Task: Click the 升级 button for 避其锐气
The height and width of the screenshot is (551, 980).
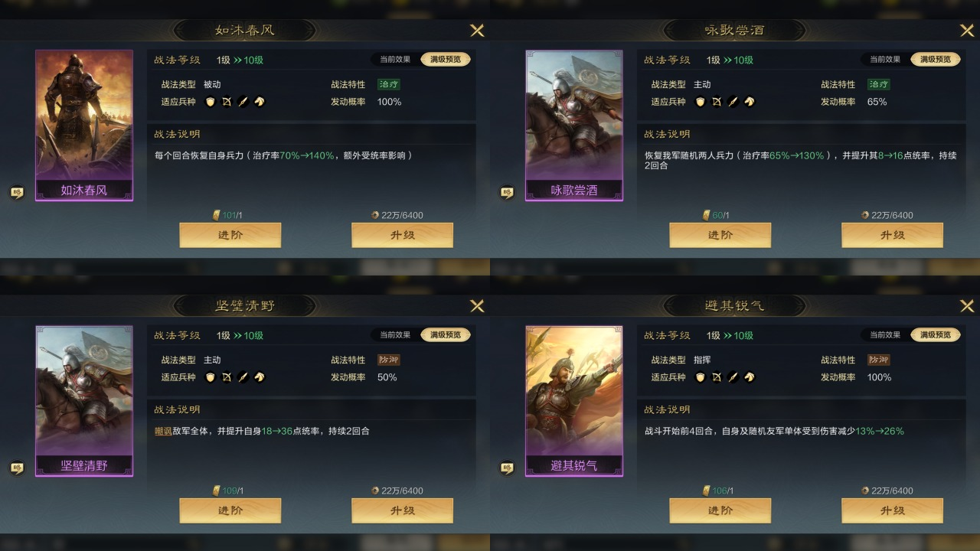Action: [x=892, y=510]
